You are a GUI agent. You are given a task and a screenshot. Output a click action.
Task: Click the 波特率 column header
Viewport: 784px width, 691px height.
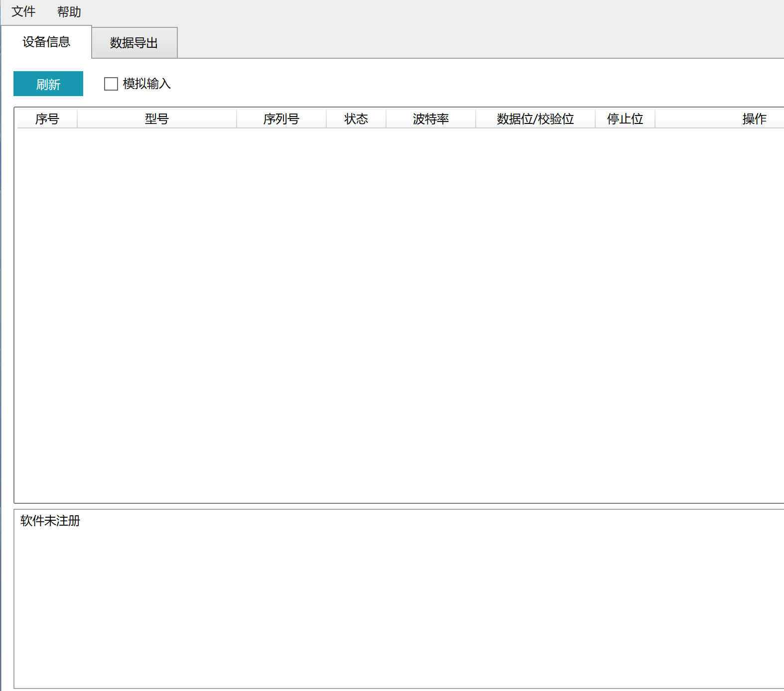point(431,119)
